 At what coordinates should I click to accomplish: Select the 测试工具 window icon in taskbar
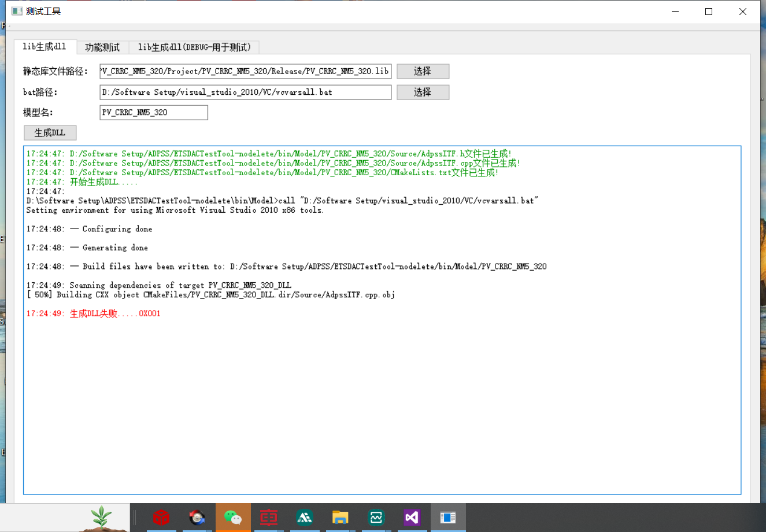coord(448,518)
